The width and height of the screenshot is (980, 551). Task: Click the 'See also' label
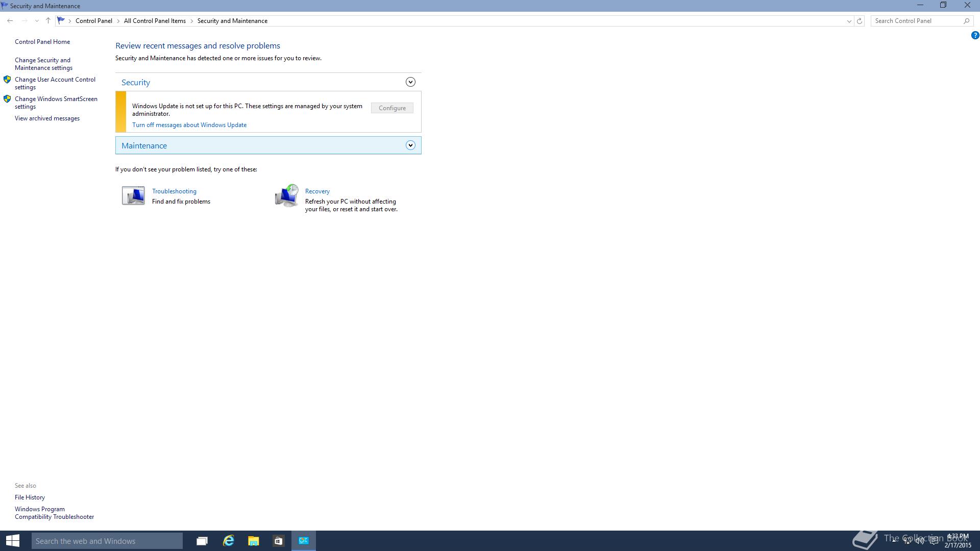(x=26, y=486)
